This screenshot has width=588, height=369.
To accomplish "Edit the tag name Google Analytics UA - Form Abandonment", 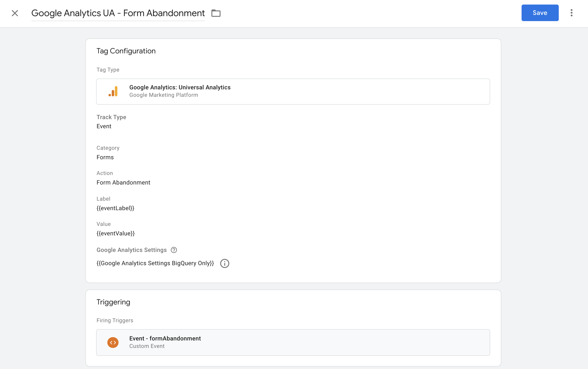I will pyautogui.click(x=118, y=13).
